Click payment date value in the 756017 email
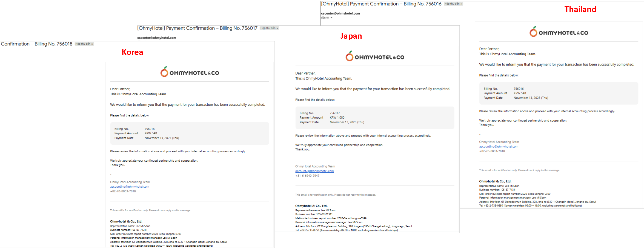Image resolution: width=644 pixels, height=248 pixels. (x=347, y=122)
